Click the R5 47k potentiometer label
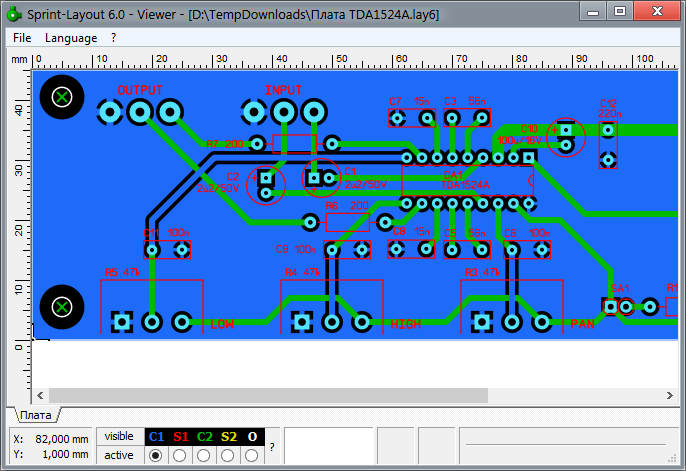This screenshot has width=686, height=471. (123, 272)
